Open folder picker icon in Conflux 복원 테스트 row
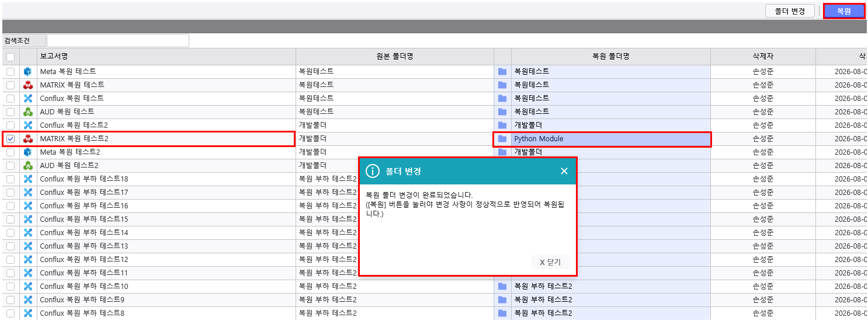 click(502, 98)
